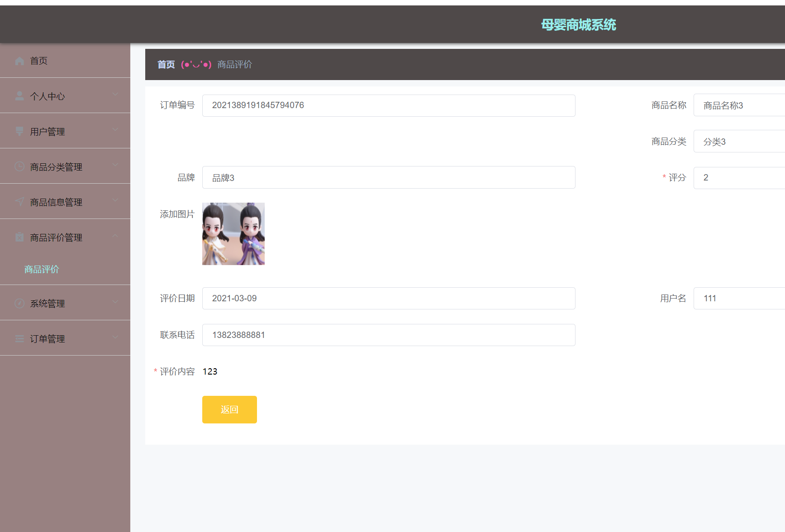Screen dimensions: 785x532
Task: Expand the 用户管理 chevron
Action: pyautogui.click(x=115, y=130)
